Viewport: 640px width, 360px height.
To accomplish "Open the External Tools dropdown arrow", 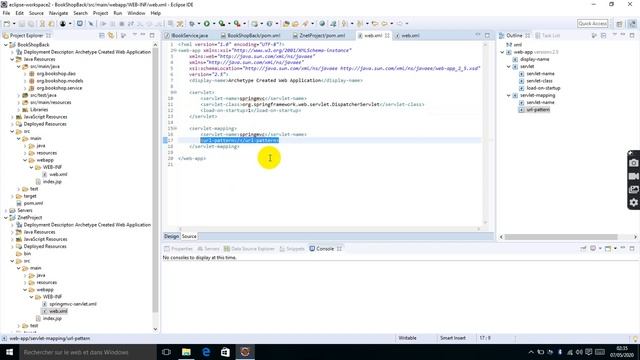I will tap(244, 24).
